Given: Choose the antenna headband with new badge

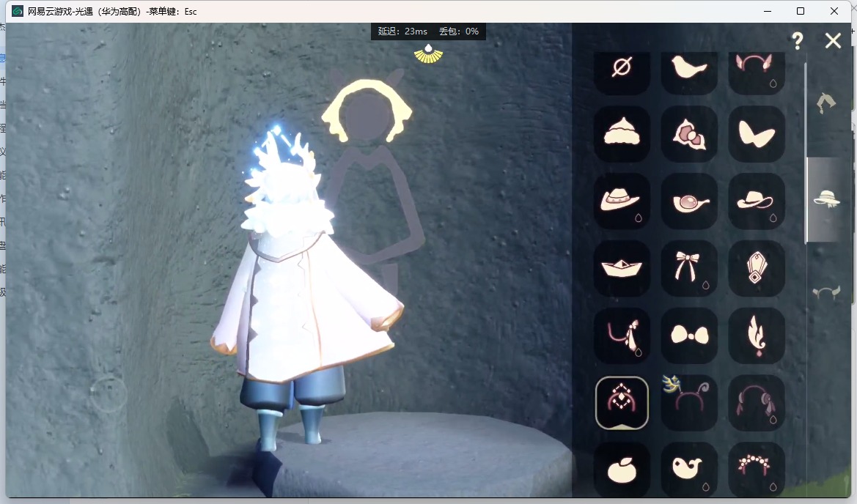Looking at the screenshot, I should (689, 403).
